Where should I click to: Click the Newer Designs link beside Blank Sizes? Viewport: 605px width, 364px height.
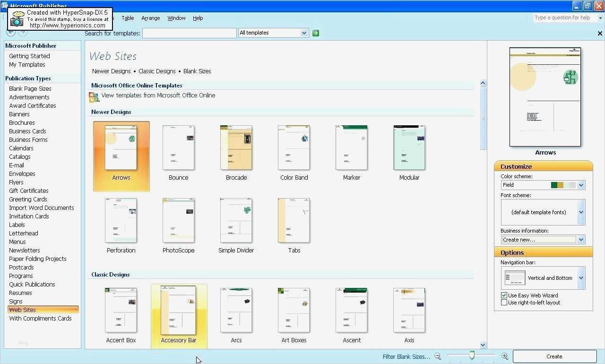coord(112,71)
